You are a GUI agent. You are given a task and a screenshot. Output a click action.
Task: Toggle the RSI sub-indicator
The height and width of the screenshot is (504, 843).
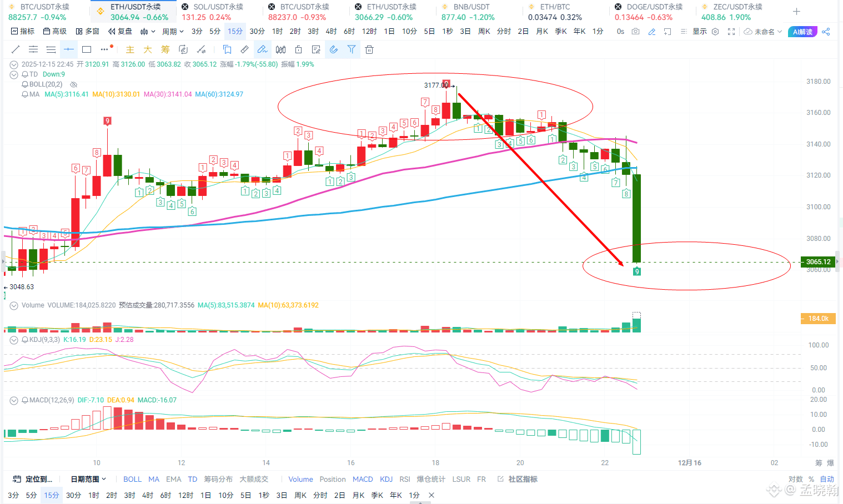coord(405,479)
